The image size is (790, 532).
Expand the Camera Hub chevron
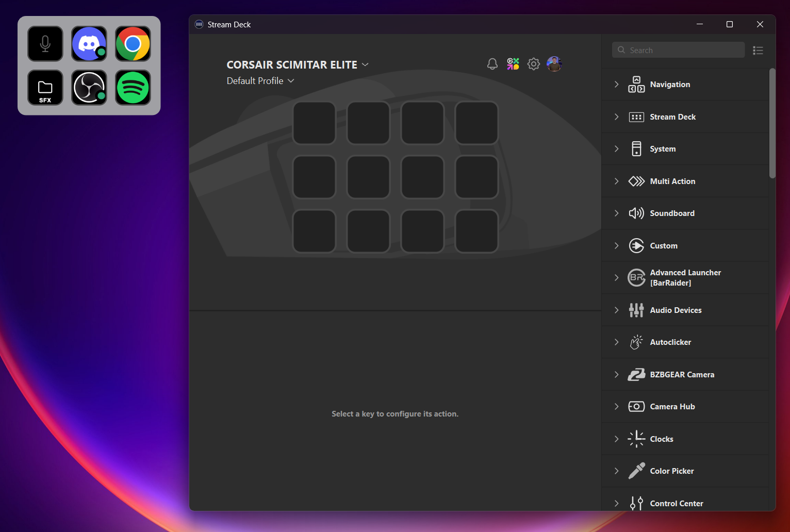pyautogui.click(x=616, y=407)
